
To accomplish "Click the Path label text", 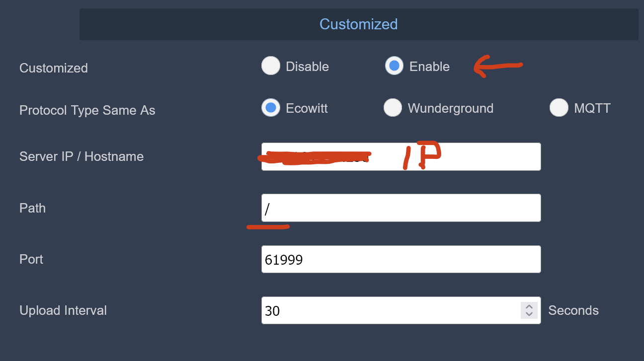I will click(x=32, y=208).
